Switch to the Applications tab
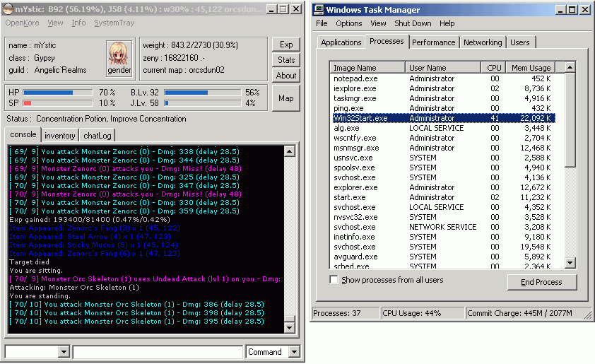 341,42
